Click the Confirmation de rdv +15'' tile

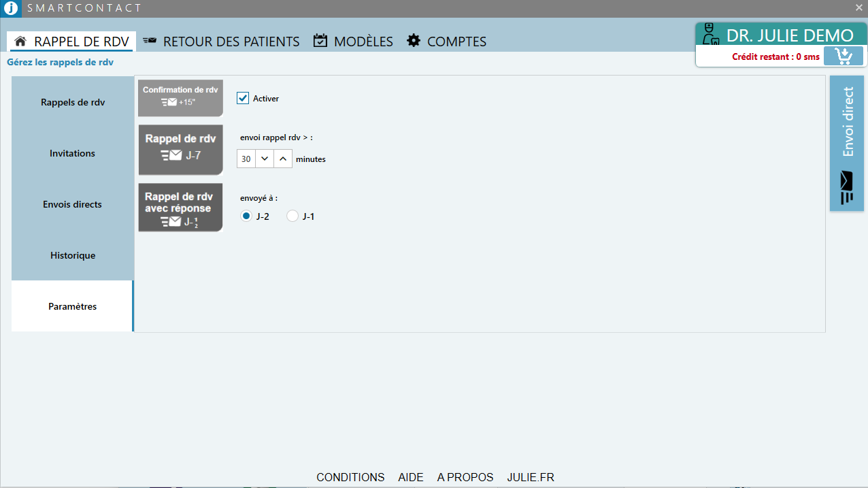coord(180,97)
